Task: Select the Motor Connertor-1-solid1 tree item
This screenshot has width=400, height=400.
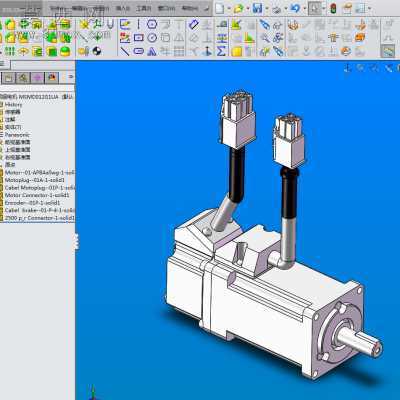Action: [x=37, y=195]
